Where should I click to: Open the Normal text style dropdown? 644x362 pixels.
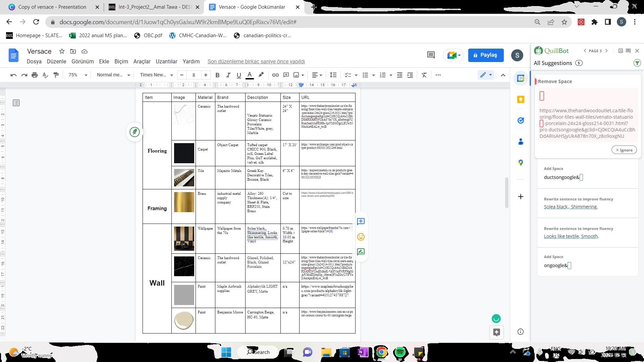[113, 75]
